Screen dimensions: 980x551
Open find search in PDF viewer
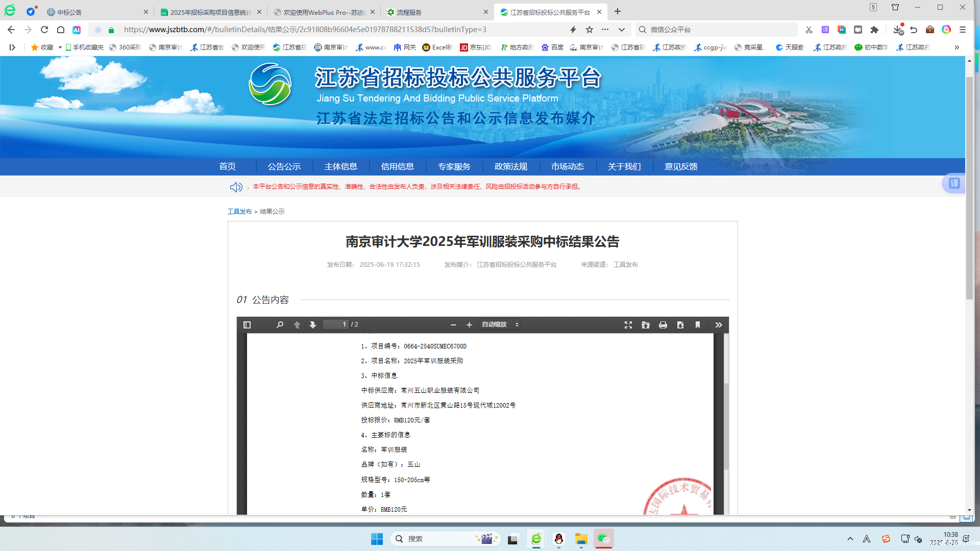click(280, 325)
